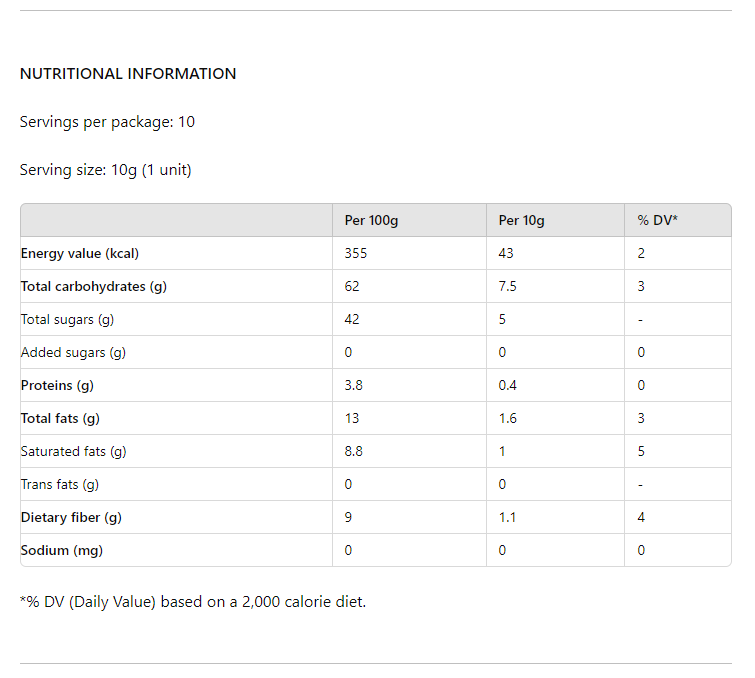Select the Sodium (mg) row label

click(62, 550)
